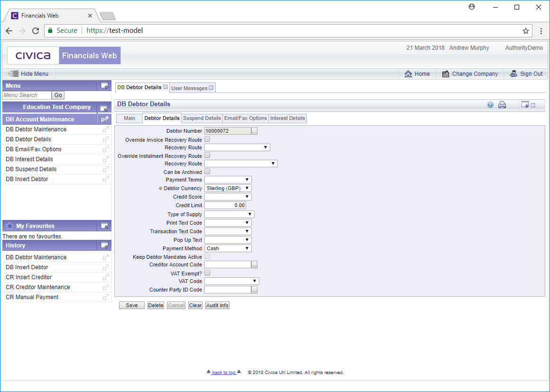This screenshot has height=392, width=550.
Task: Open CR Manual Payment in new window icon
Action: click(x=105, y=297)
